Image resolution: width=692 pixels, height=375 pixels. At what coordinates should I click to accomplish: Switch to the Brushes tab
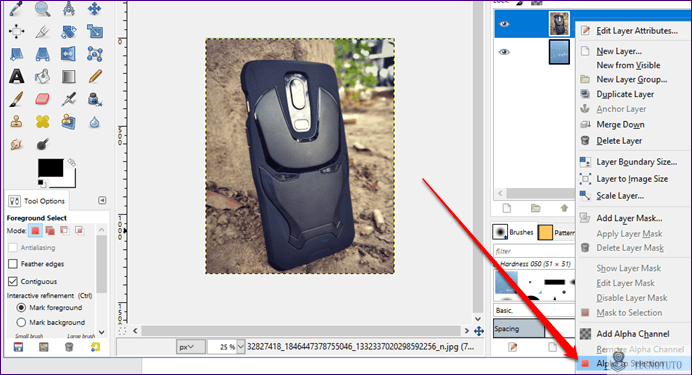514,232
